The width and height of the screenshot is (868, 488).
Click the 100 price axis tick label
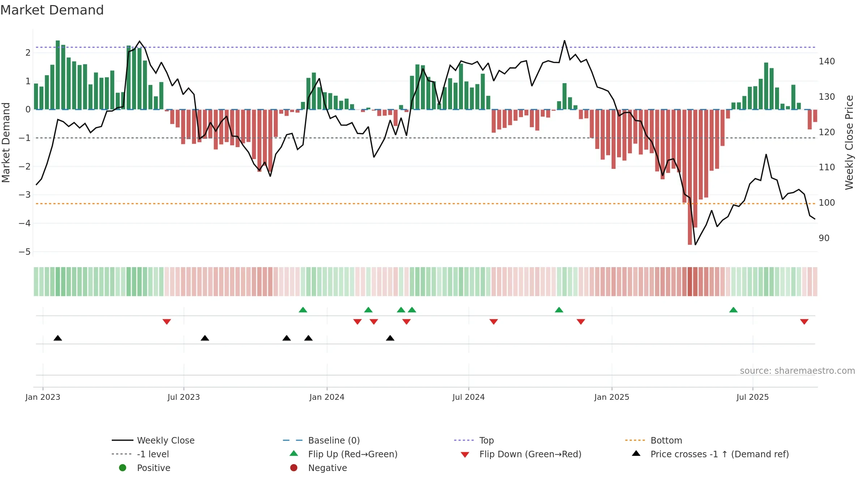click(x=827, y=203)
